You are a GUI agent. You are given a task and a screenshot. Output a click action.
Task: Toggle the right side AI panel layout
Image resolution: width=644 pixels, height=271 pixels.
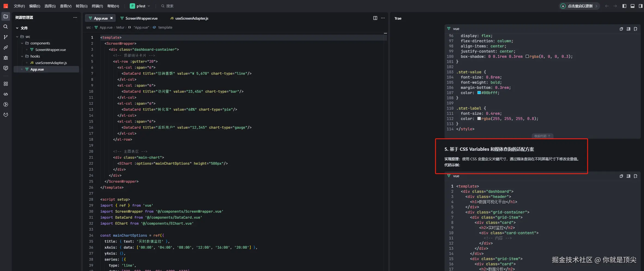coord(640,6)
